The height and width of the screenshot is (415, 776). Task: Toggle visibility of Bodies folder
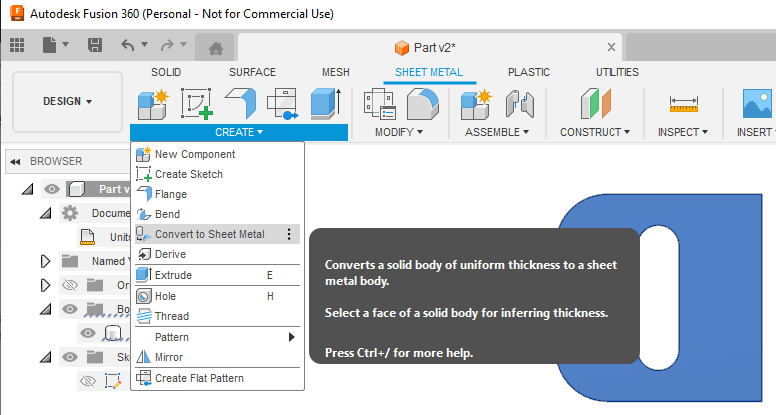tap(70, 309)
